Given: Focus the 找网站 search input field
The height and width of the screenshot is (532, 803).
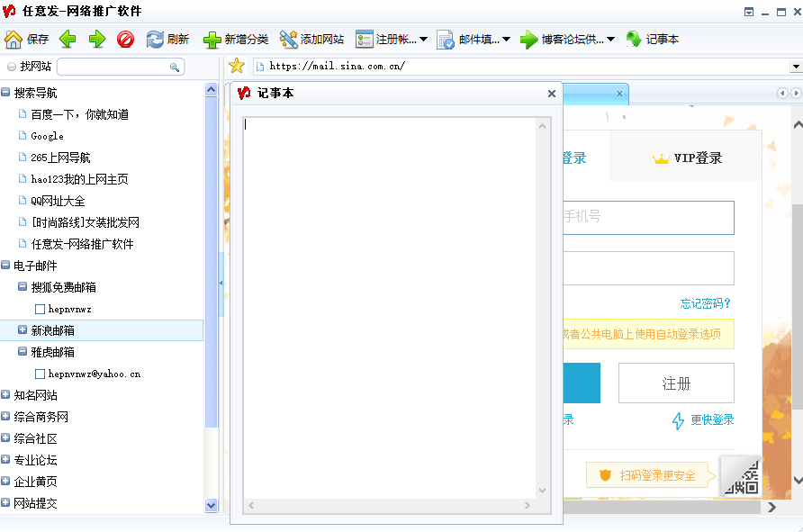Looking at the screenshot, I should [113, 68].
